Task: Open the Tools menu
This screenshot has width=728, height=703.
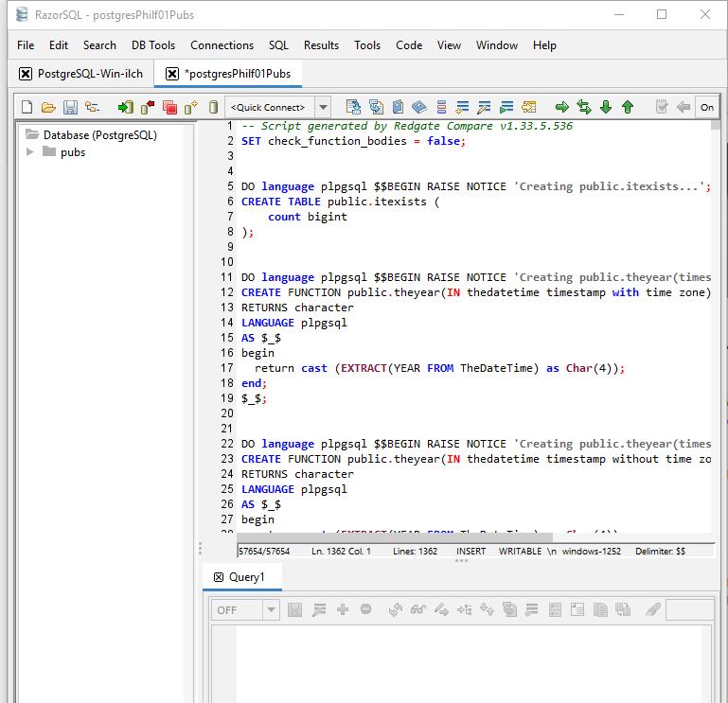Action: (x=367, y=45)
